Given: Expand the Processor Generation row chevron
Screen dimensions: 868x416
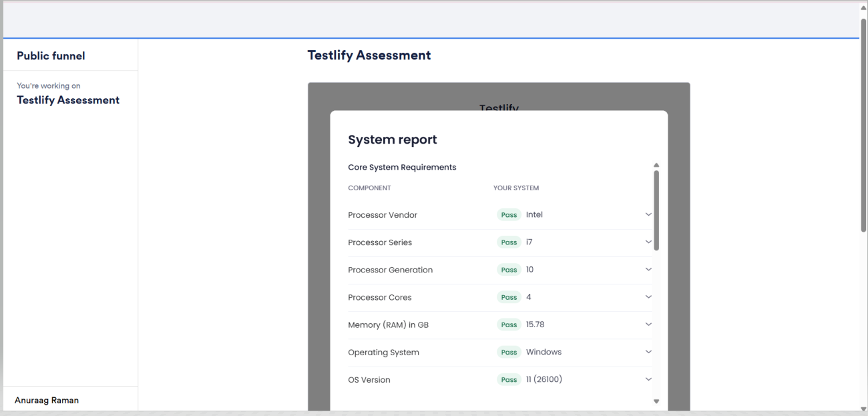Looking at the screenshot, I should click(648, 270).
